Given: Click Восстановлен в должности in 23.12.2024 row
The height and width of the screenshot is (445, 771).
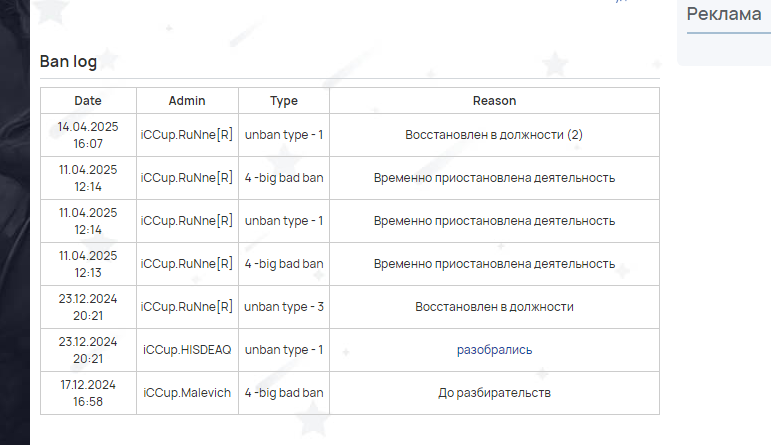Looking at the screenshot, I should (x=494, y=307).
